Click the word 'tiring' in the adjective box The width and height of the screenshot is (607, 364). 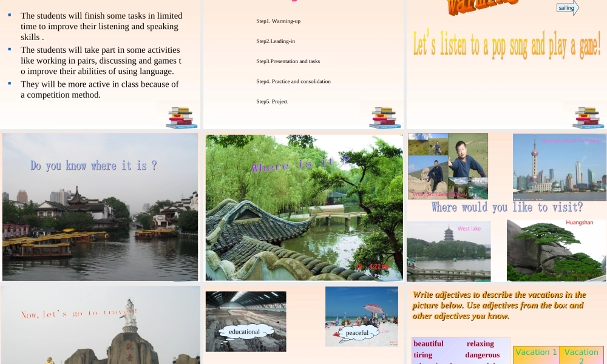coord(422,355)
